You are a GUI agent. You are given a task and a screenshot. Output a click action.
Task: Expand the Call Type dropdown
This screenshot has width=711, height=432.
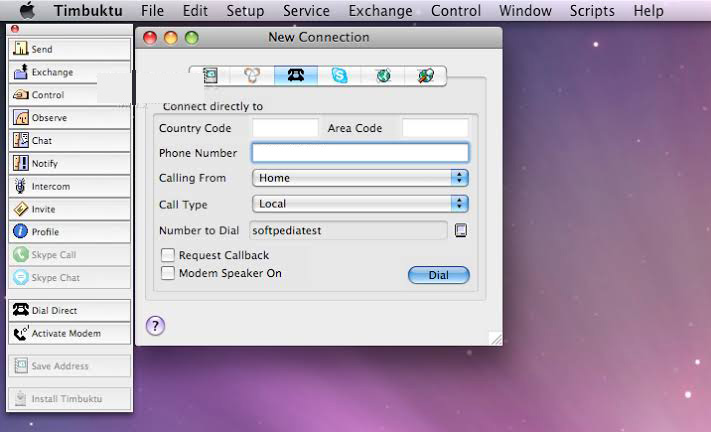point(360,204)
